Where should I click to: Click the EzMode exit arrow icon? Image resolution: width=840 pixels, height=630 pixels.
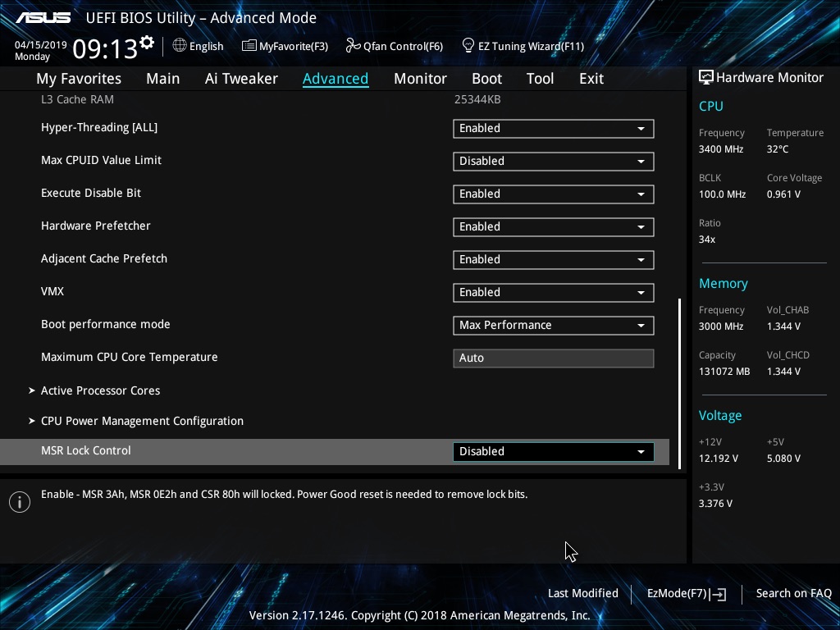(718, 594)
